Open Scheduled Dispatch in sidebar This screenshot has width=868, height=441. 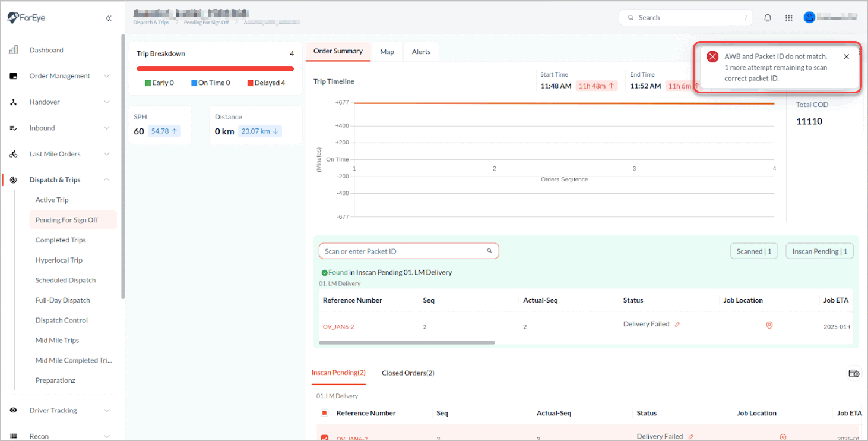click(x=65, y=281)
